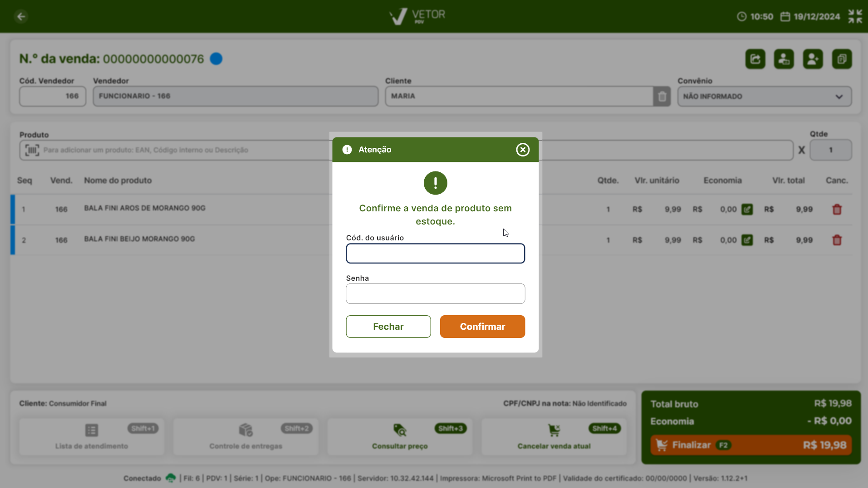Image resolution: width=868 pixels, height=488 pixels.
Task: Click the Nome do produto column header
Action: pyautogui.click(x=118, y=181)
